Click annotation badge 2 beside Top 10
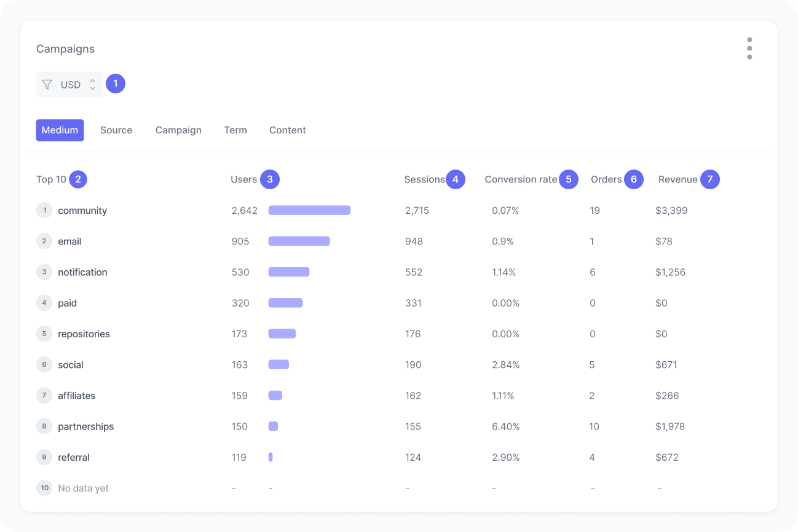The width and height of the screenshot is (798, 532). click(x=78, y=179)
